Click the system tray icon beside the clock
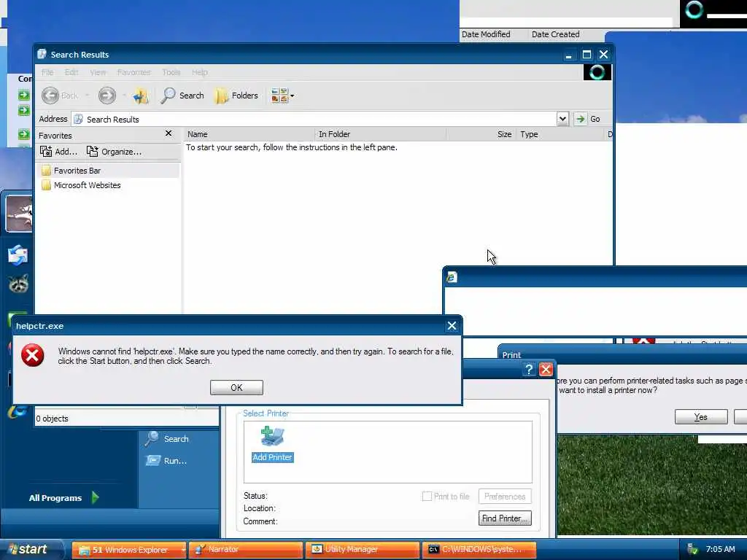Viewport: 747px width, 560px height. pos(692,550)
